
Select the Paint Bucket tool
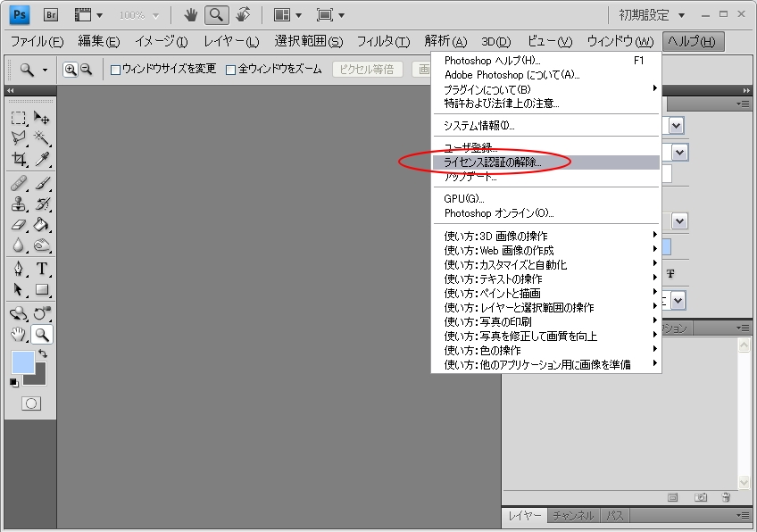click(42, 225)
